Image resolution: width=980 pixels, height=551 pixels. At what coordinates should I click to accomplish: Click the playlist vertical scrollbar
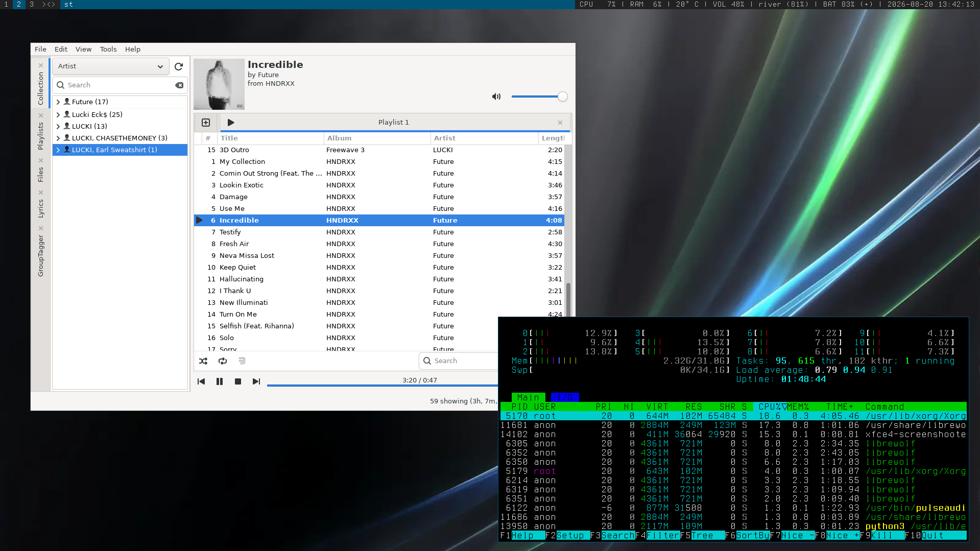(568, 299)
